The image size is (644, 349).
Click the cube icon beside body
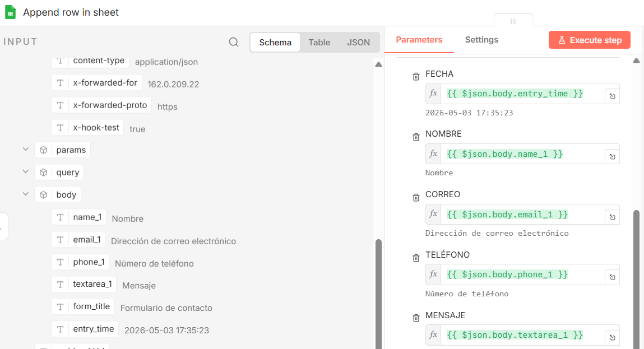pyautogui.click(x=44, y=194)
